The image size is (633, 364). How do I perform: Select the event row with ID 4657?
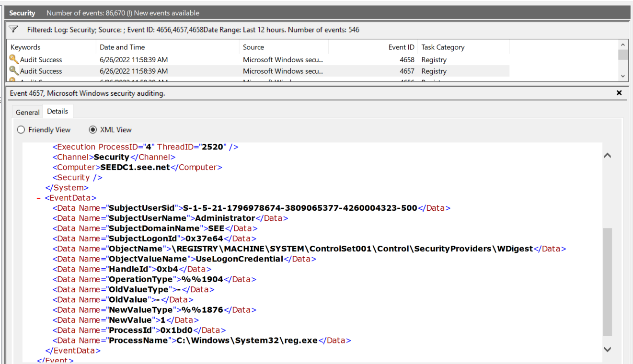click(259, 71)
